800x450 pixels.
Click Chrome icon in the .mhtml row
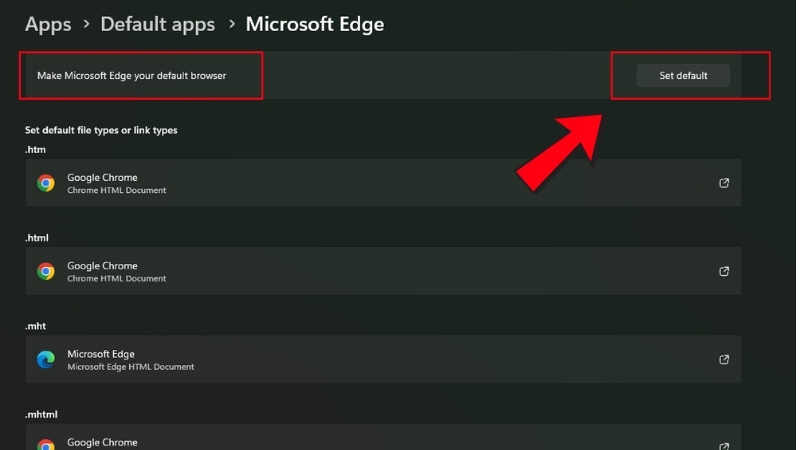pos(46,444)
